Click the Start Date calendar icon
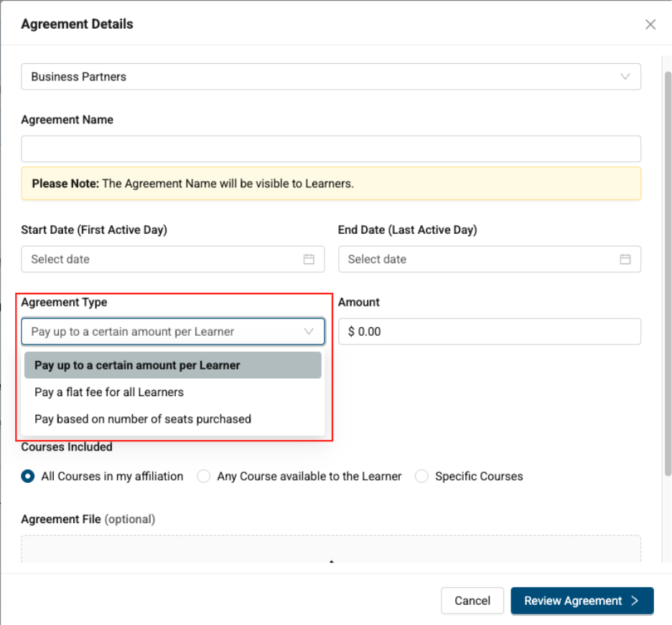Image resolution: width=672 pixels, height=625 pixels. pyautogui.click(x=309, y=259)
